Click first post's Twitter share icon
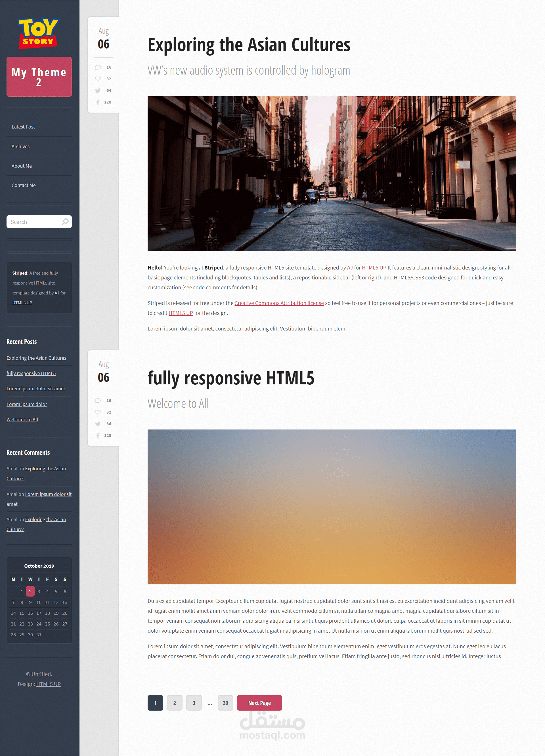This screenshot has width=545, height=756. [98, 91]
